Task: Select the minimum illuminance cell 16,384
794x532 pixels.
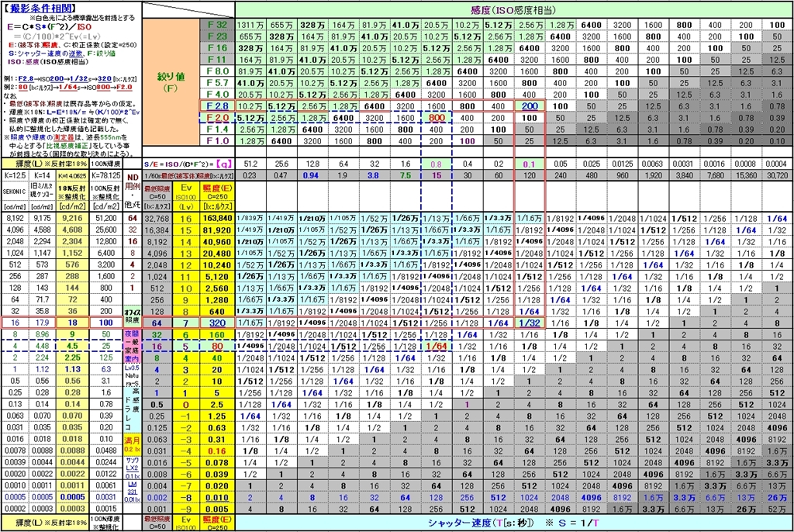Action: coord(157,230)
